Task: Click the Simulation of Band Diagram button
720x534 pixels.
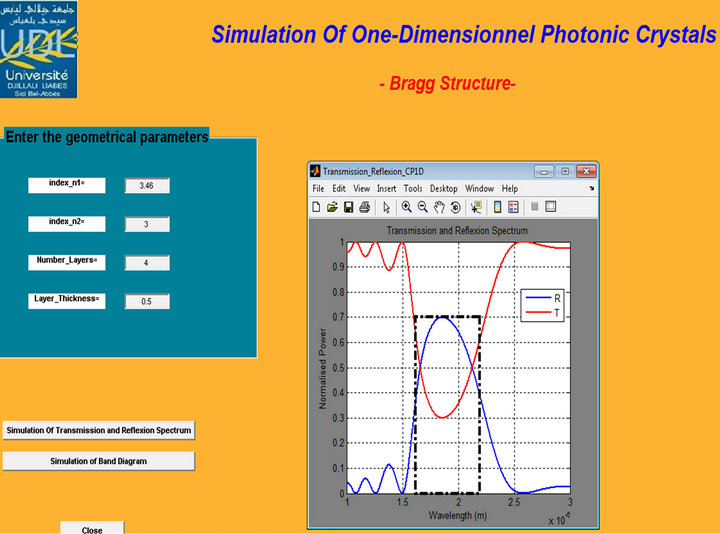Action: (98, 461)
